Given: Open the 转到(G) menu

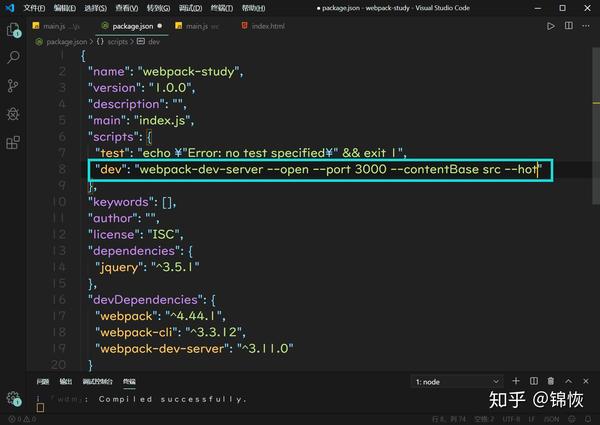Looking at the screenshot, I should [158, 8].
